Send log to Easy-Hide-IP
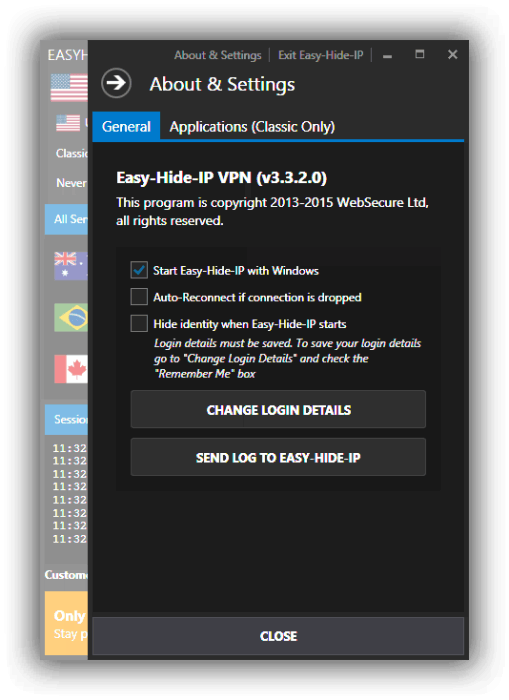The height and width of the screenshot is (700, 509). (x=278, y=457)
